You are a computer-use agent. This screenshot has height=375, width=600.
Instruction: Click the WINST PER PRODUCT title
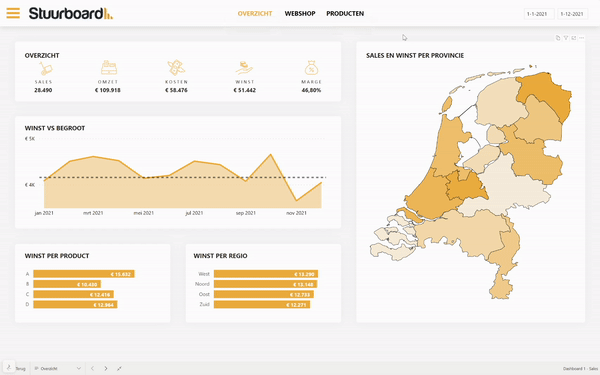point(57,256)
